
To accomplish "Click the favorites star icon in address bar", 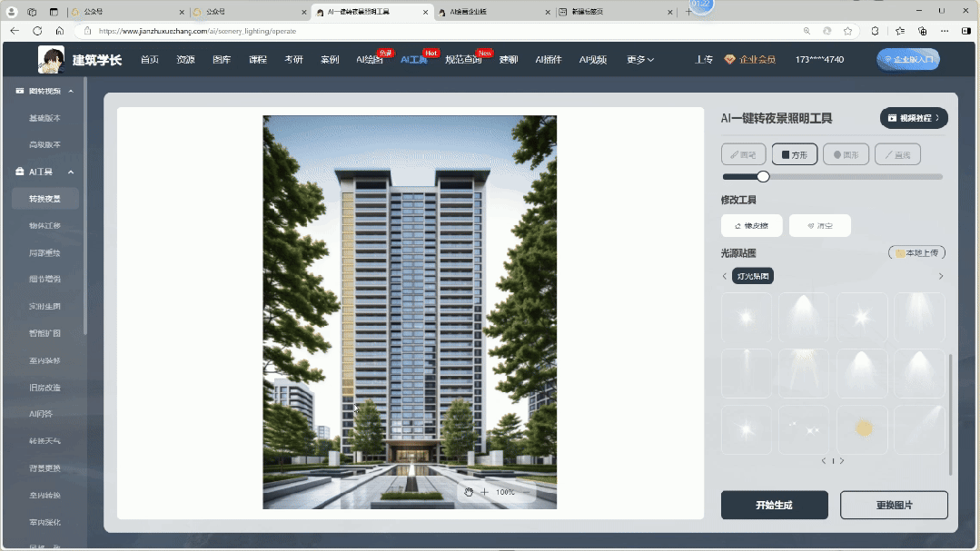I will pos(847,31).
